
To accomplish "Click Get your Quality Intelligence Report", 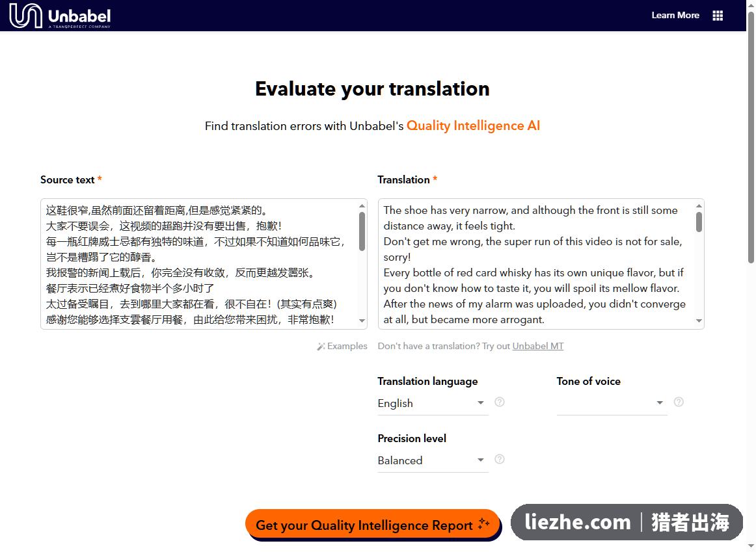I will click(372, 525).
